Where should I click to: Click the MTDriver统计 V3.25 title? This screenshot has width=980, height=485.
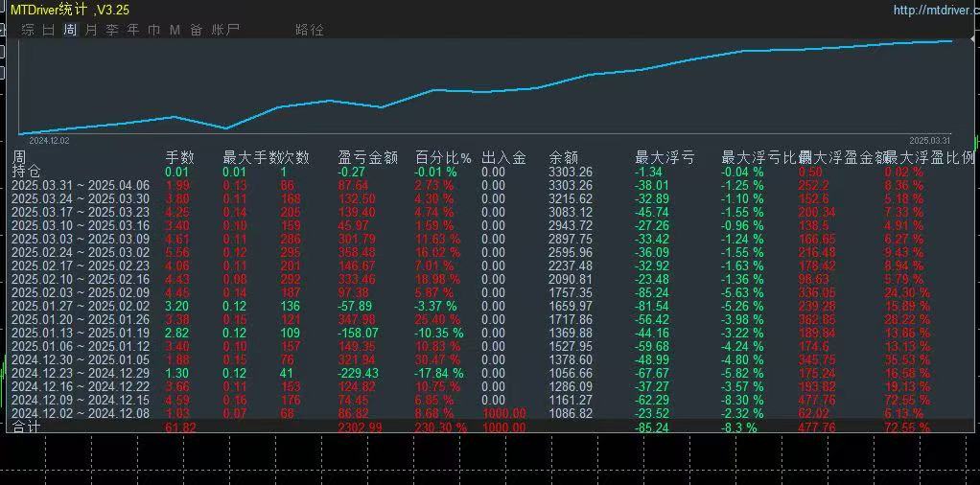(x=70, y=10)
